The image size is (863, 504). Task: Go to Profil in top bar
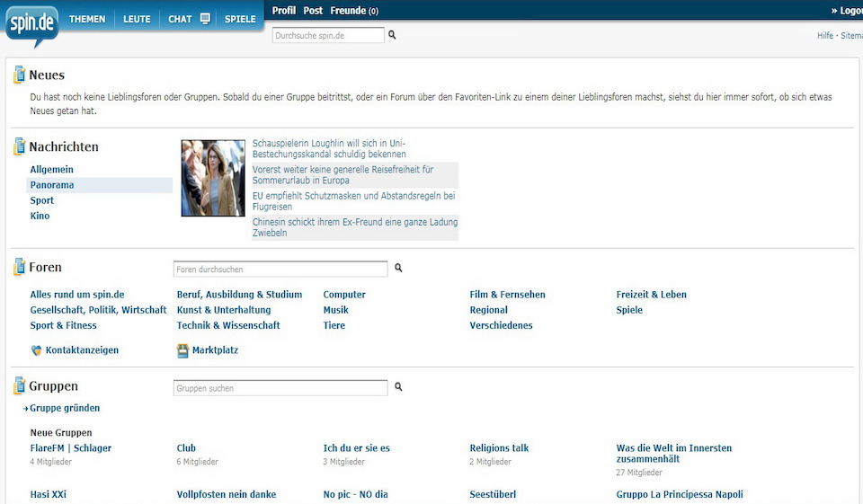coord(283,11)
